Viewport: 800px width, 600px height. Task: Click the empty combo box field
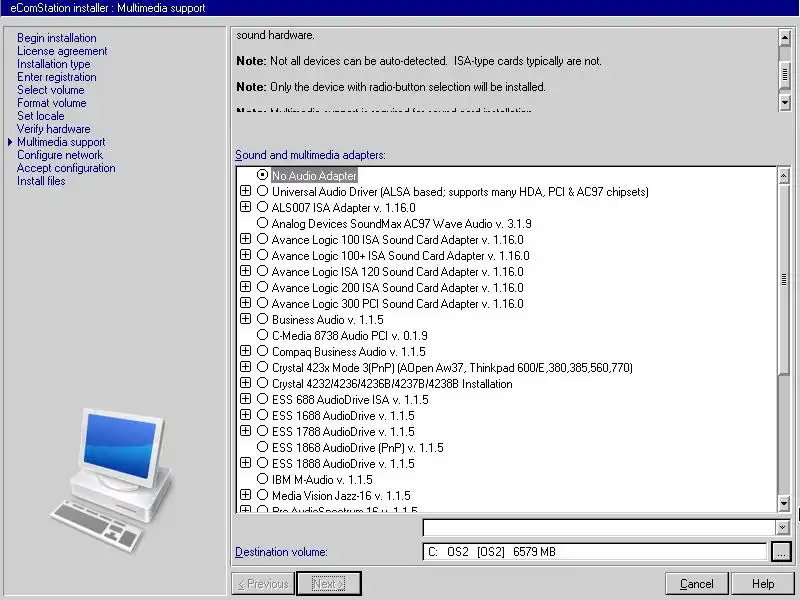[599, 527]
